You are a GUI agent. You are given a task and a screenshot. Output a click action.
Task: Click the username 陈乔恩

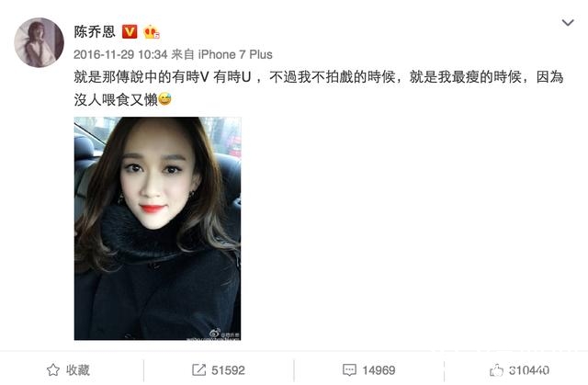[x=95, y=32]
